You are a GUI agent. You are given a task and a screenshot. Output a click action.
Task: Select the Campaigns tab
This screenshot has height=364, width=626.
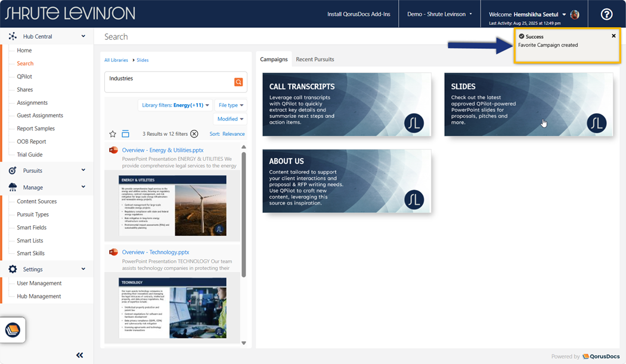click(x=274, y=60)
